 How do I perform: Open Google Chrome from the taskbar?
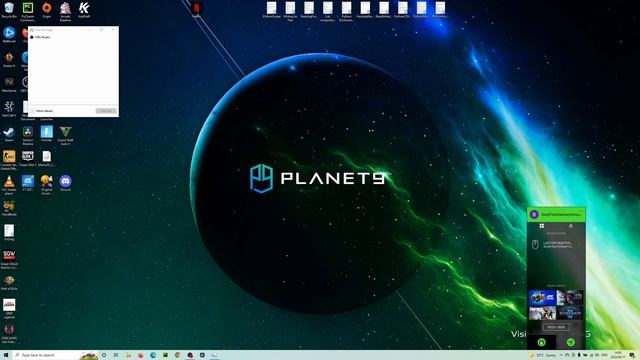point(177,355)
